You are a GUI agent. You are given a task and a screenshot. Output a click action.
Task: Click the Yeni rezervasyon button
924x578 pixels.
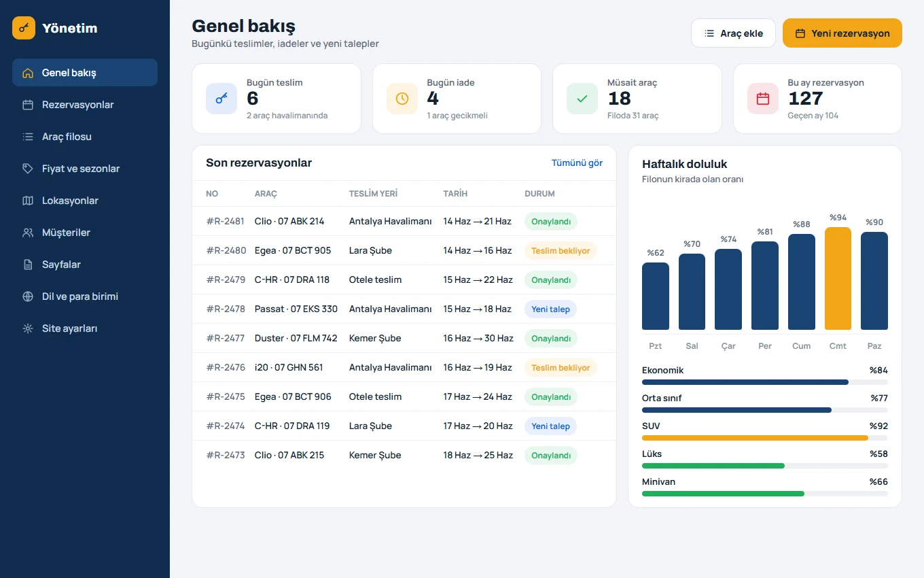click(x=842, y=33)
